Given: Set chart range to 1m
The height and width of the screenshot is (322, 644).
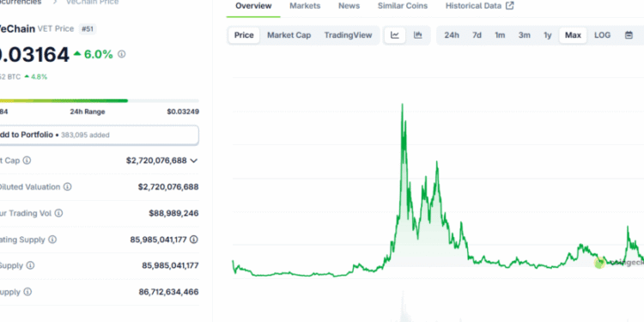Looking at the screenshot, I should [x=500, y=35].
